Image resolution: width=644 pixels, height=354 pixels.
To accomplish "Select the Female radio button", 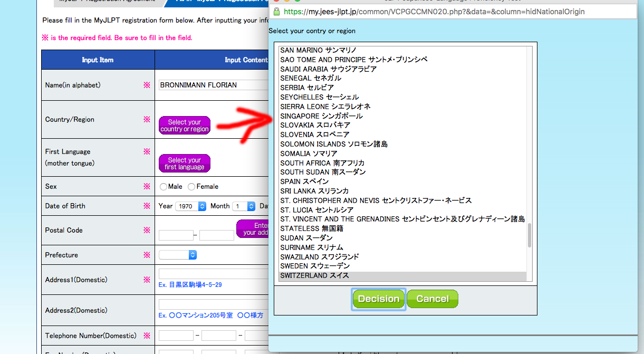I will (x=191, y=187).
